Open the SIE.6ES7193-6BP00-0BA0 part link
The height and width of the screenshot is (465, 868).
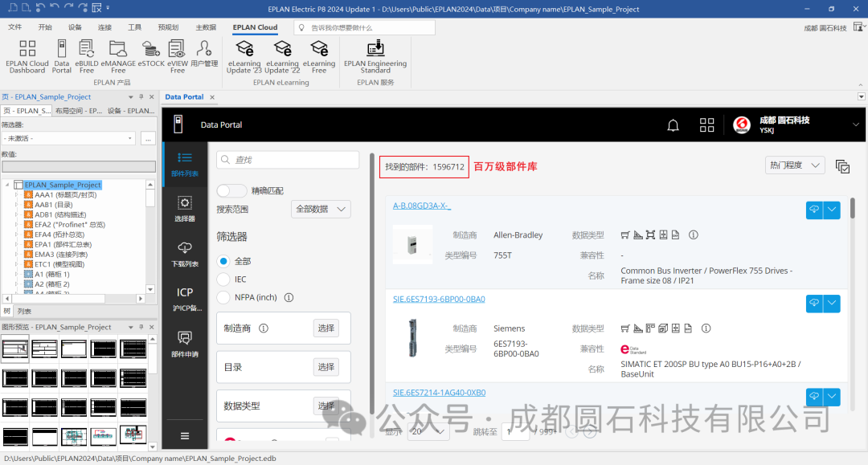tap(438, 298)
